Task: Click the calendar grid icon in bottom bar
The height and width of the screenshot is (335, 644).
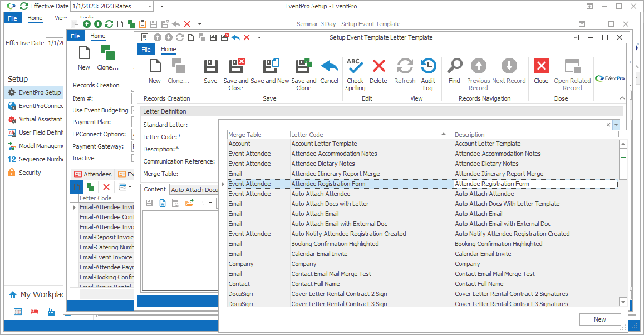Action: pyautogui.click(x=18, y=312)
